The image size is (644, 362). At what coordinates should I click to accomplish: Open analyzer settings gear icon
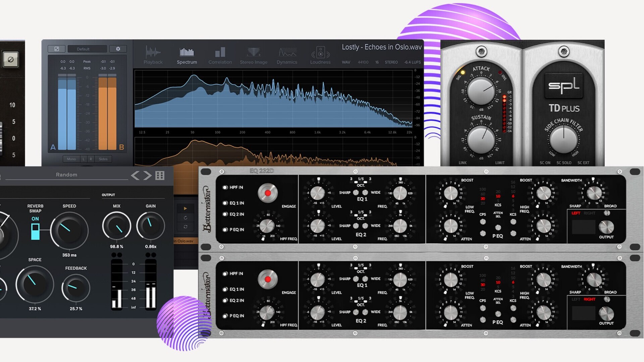(x=118, y=49)
